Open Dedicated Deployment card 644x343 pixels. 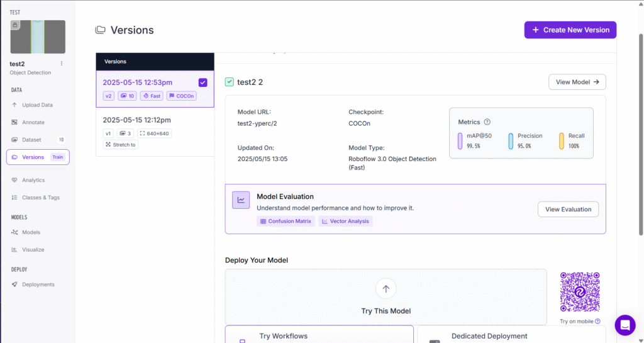tap(511, 334)
